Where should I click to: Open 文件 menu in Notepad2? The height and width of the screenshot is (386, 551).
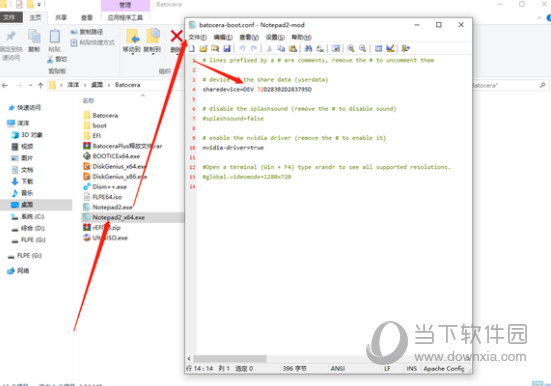point(197,37)
